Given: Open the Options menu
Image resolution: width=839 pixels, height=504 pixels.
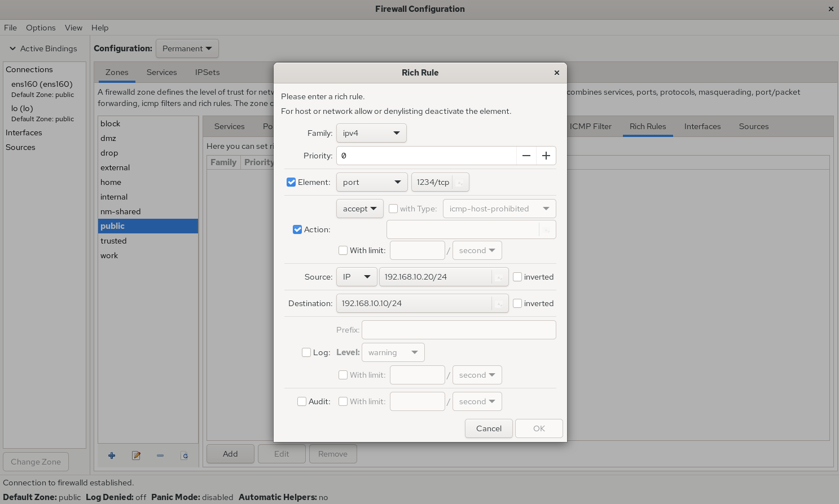Looking at the screenshot, I should (41, 28).
